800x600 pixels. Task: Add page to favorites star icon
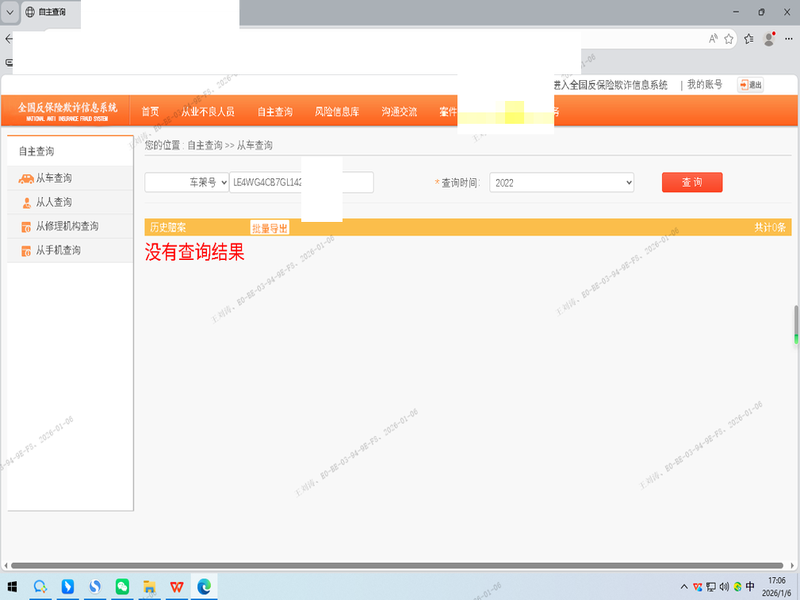click(x=729, y=39)
